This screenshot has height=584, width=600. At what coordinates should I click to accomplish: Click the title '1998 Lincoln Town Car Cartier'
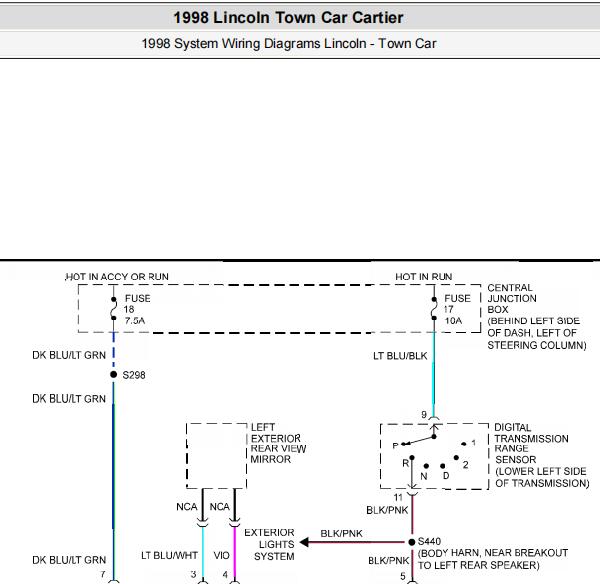pos(288,18)
